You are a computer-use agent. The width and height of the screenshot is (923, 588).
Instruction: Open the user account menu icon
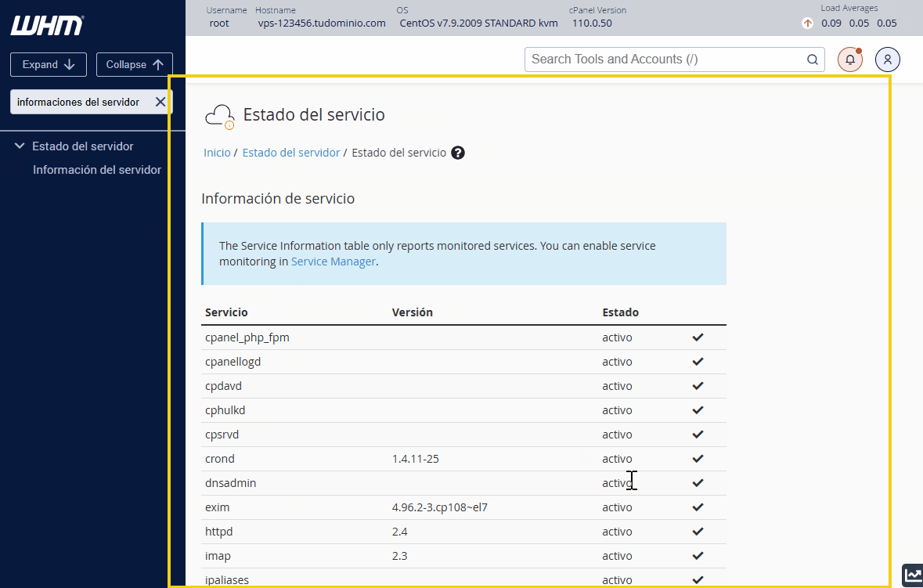point(887,59)
